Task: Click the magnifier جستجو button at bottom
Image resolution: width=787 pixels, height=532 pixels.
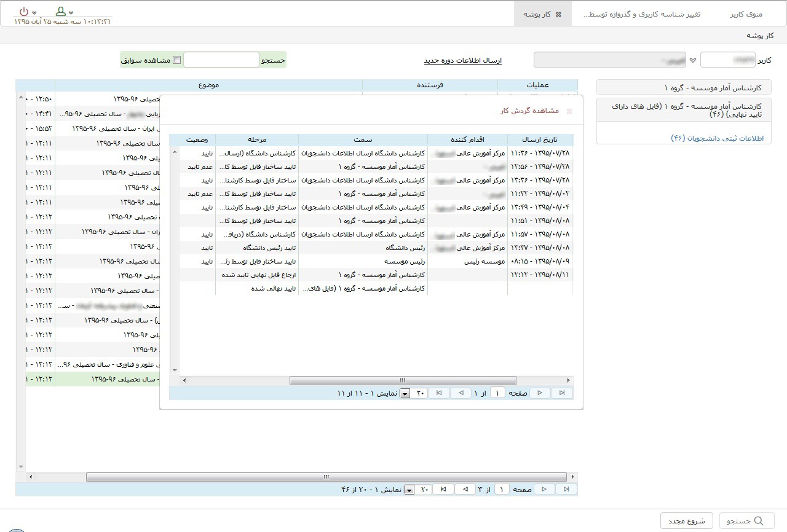Action: [x=746, y=521]
